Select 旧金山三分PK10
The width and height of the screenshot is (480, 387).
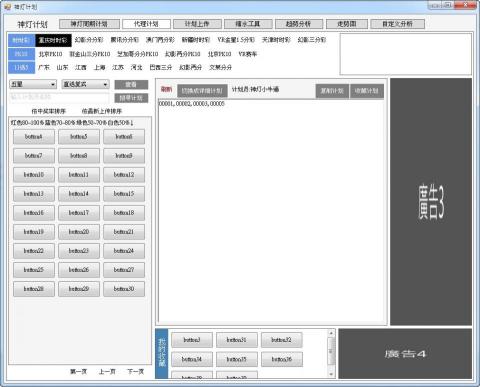(x=90, y=54)
